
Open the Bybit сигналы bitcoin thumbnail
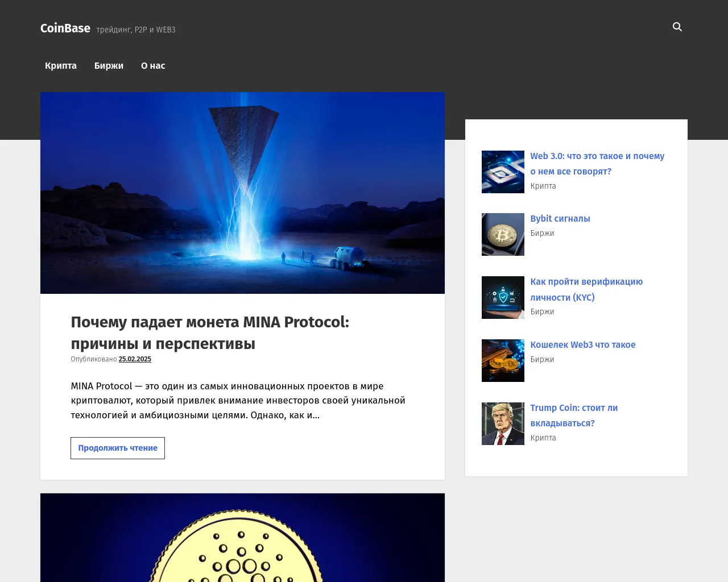pos(503,234)
